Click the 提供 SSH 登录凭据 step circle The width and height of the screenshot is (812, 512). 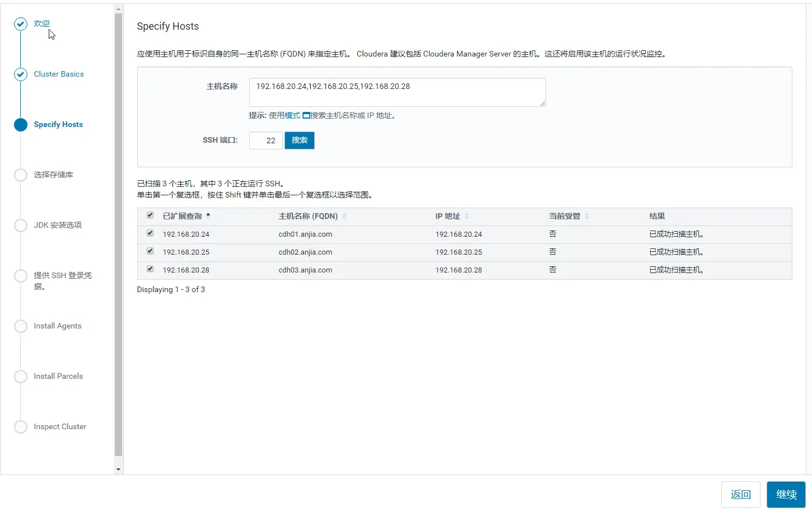click(x=21, y=276)
